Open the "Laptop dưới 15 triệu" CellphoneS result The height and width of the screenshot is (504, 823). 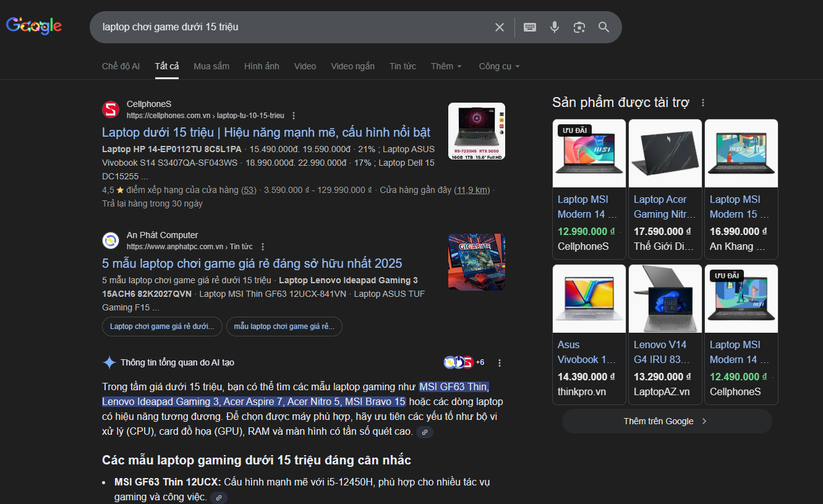click(266, 132)
